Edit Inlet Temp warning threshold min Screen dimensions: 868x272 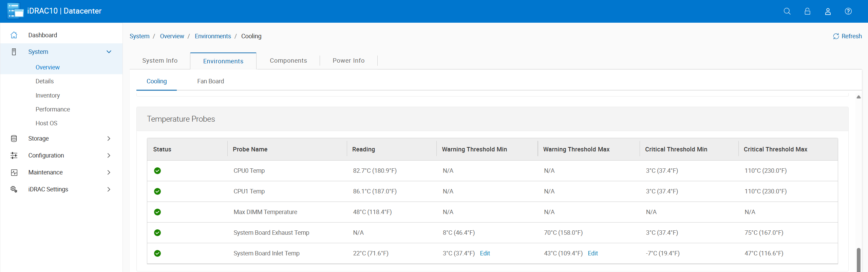(x=485, y=253)
